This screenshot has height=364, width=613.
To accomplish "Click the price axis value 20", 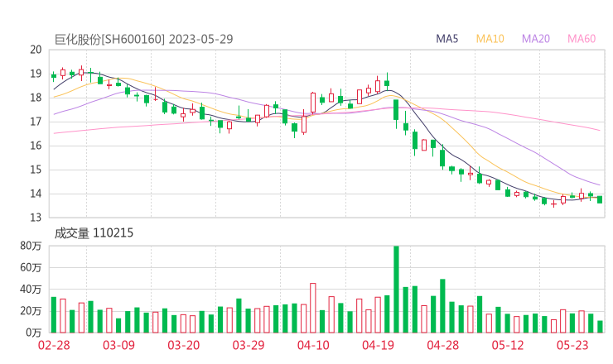I will tap(36, 50).
